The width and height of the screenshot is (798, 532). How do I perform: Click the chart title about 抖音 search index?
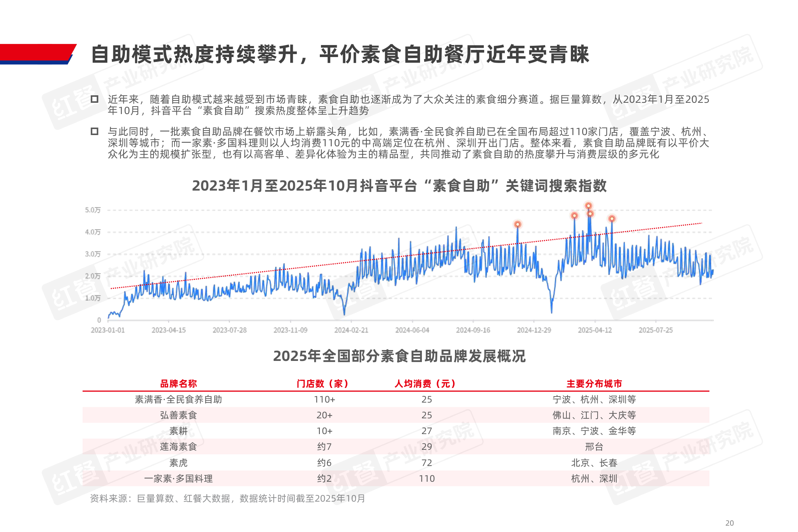pyautogui.click(x=399, y=186)
